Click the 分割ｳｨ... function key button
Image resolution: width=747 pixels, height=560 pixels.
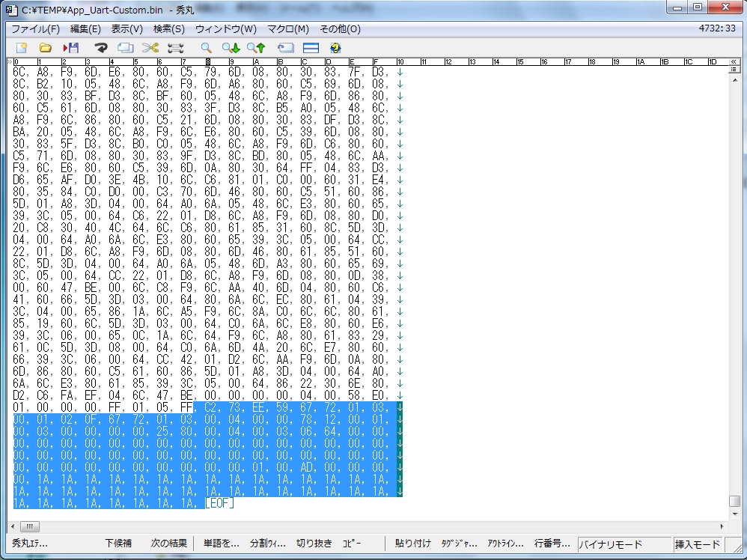pos(268,544)
